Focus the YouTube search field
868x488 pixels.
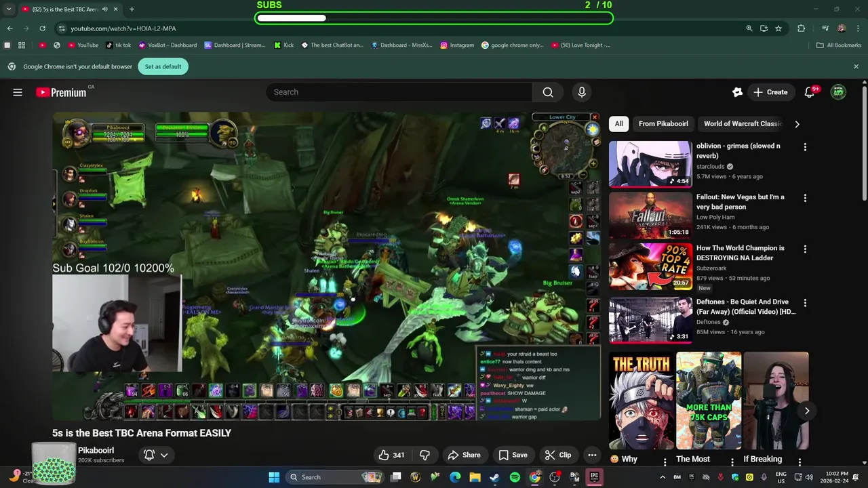(399, 92)
